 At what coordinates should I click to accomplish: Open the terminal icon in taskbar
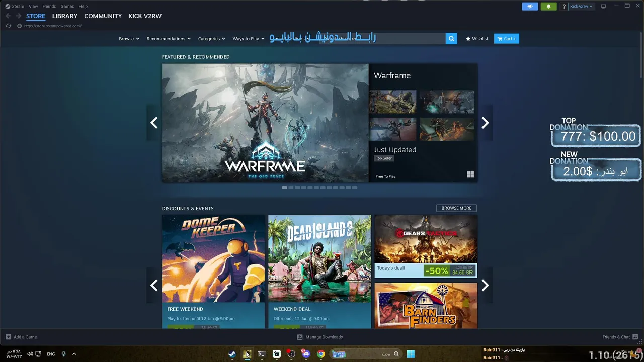pos(262,354)
